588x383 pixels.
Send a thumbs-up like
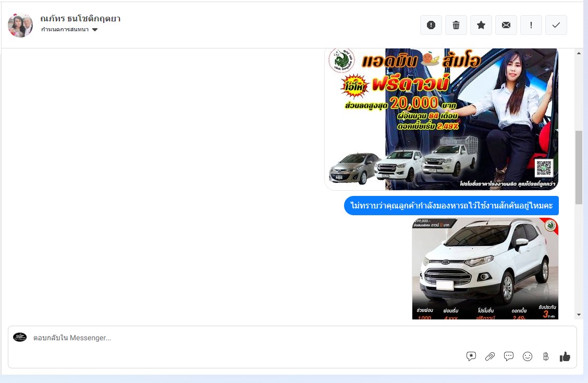565,356
